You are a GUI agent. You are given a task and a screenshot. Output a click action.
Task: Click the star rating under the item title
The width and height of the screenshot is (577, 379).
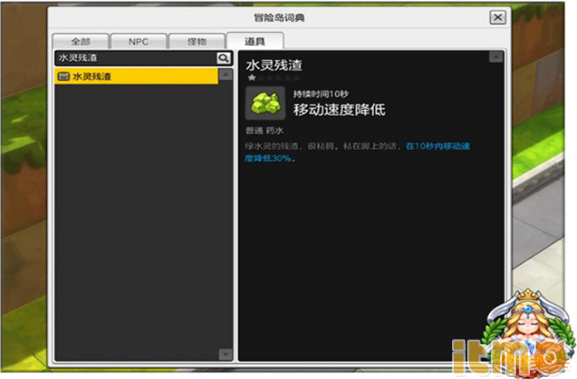273,78
